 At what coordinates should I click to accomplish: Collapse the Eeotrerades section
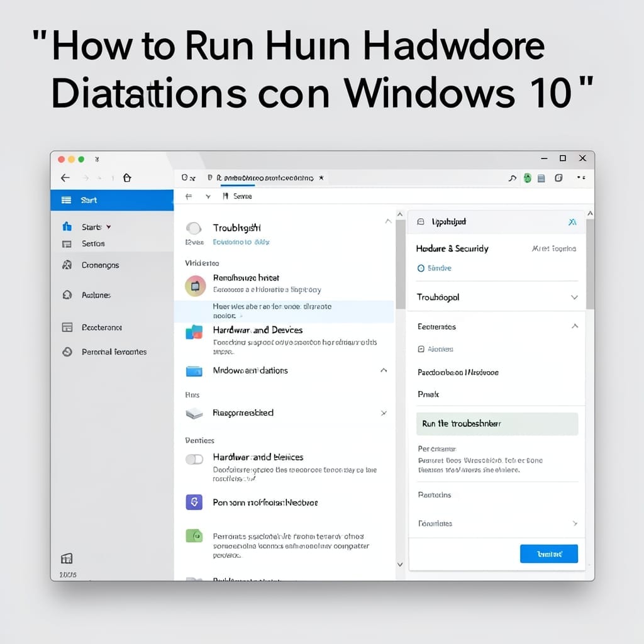click(575, 326)
